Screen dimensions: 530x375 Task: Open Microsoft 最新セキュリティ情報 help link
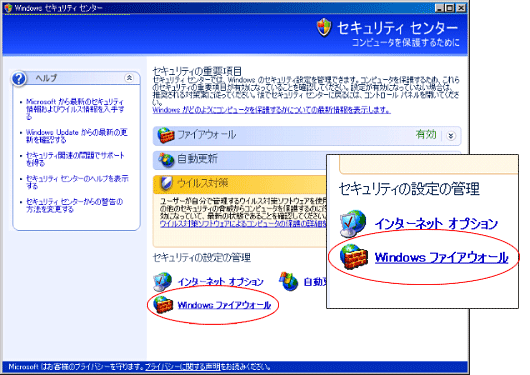(75, 109)
